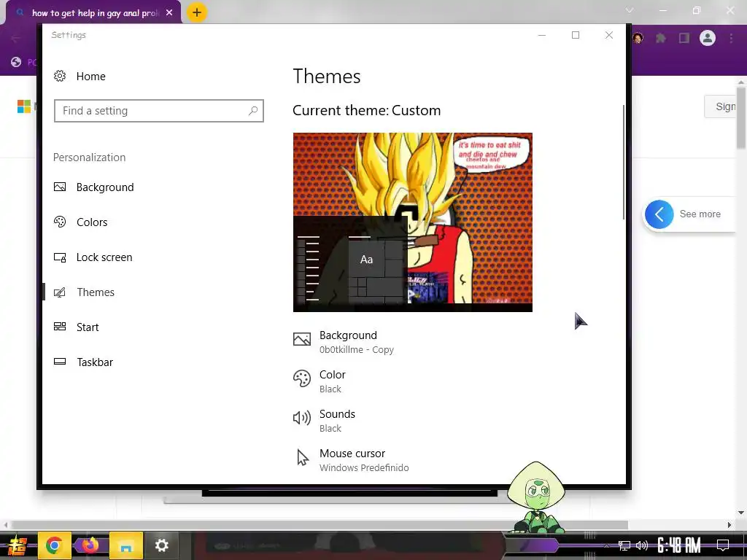Open Chrome profile avatar icon

(708, 38)
